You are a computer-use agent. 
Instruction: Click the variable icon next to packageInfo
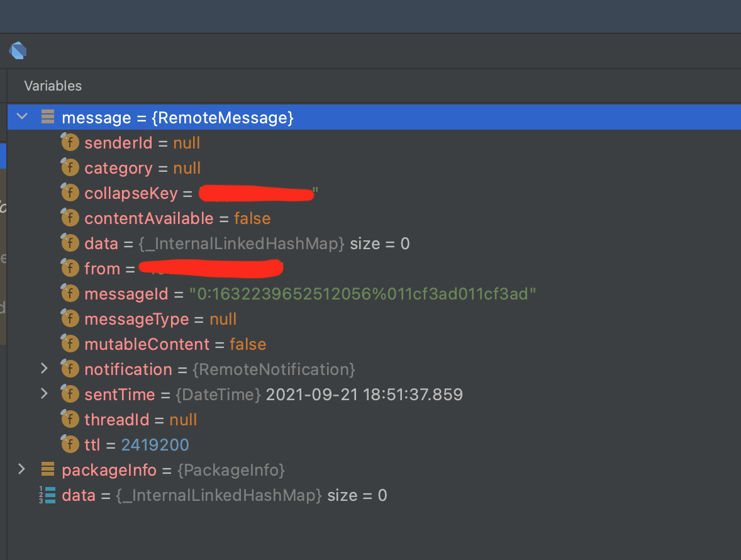[48, 469]
